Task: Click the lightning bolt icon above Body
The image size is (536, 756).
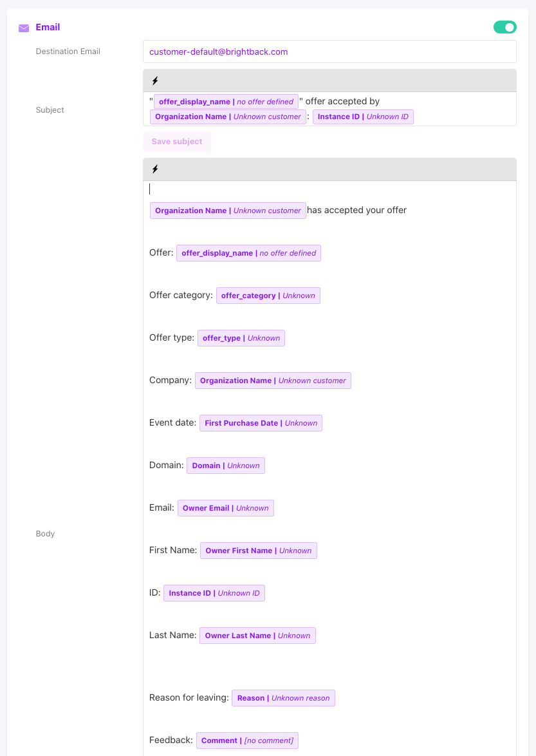Action: pos(155,169)
